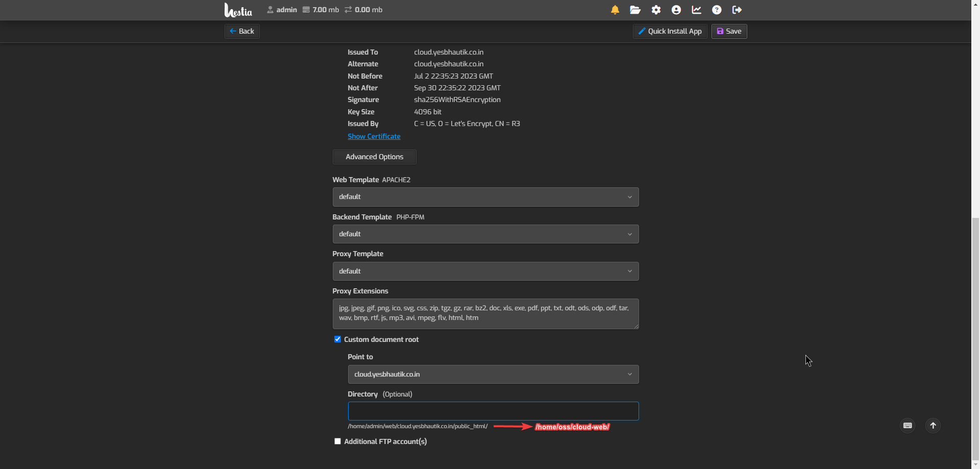Viewport: 980px width, 469px height.
Task: Enable Additional FTP account(s) checkbox
Action: point(337,441)
